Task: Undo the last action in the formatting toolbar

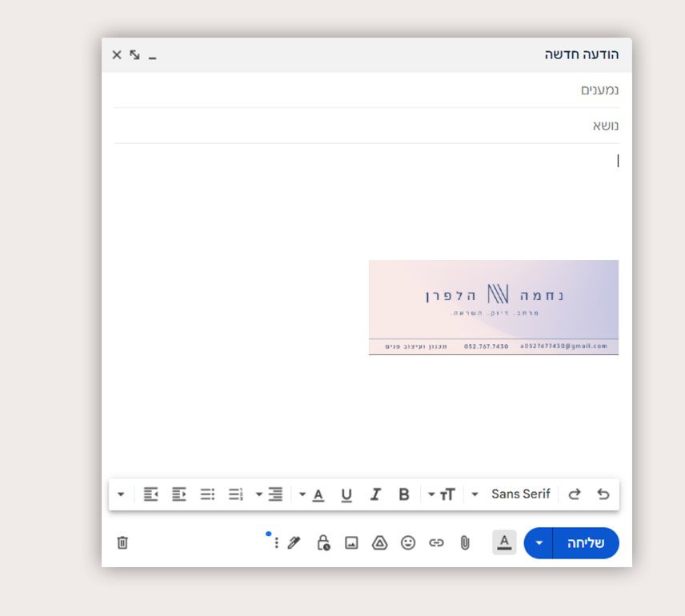Action: click(x=603, y=494)
